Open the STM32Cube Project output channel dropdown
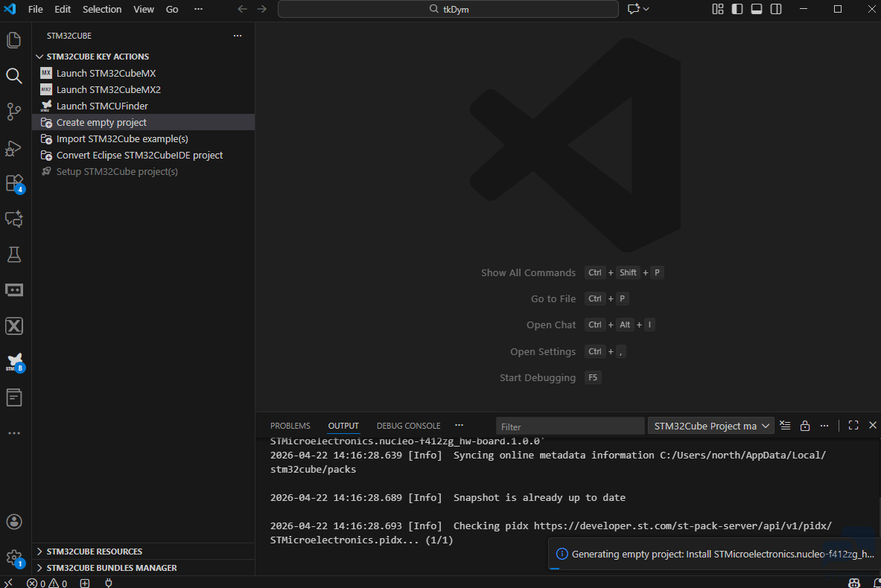The height and width of the screenshot is (588, 881). [x=710, y=426]
